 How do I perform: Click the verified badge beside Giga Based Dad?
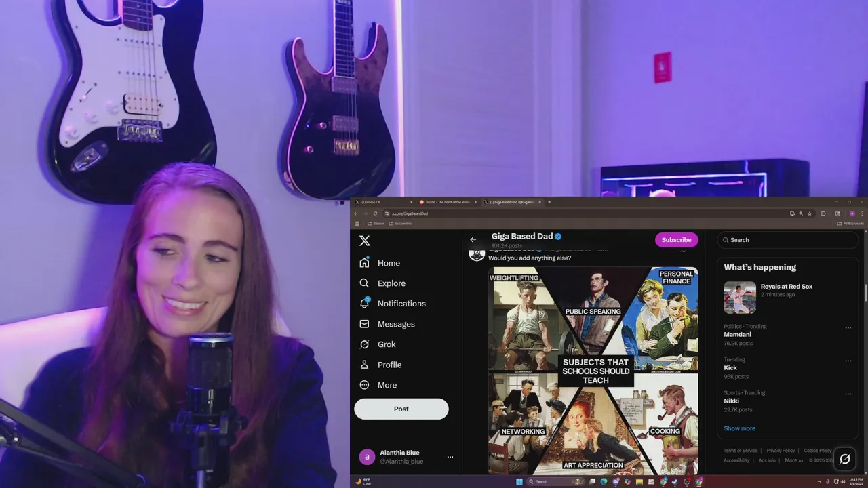click(558, 237)
